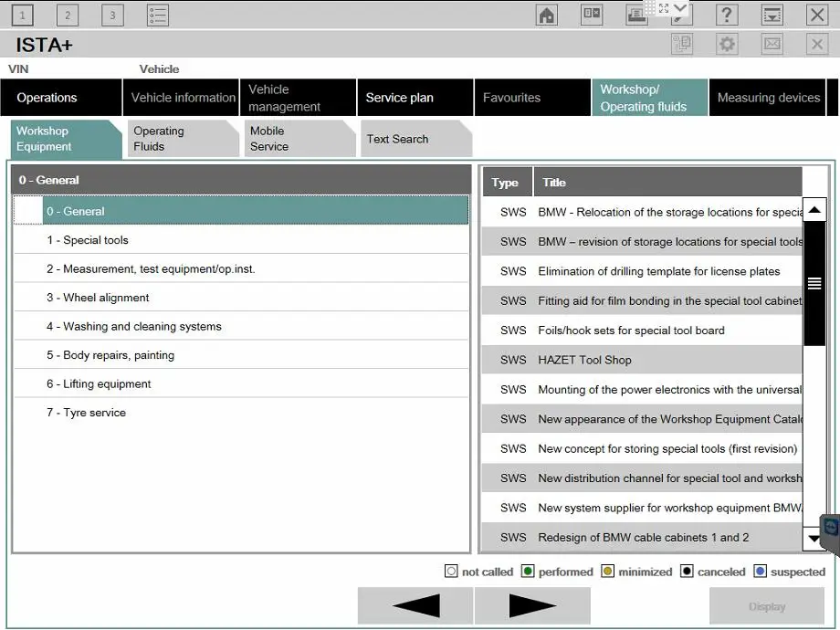Select the tab icon numbered 2

click(x=68, y=15)
